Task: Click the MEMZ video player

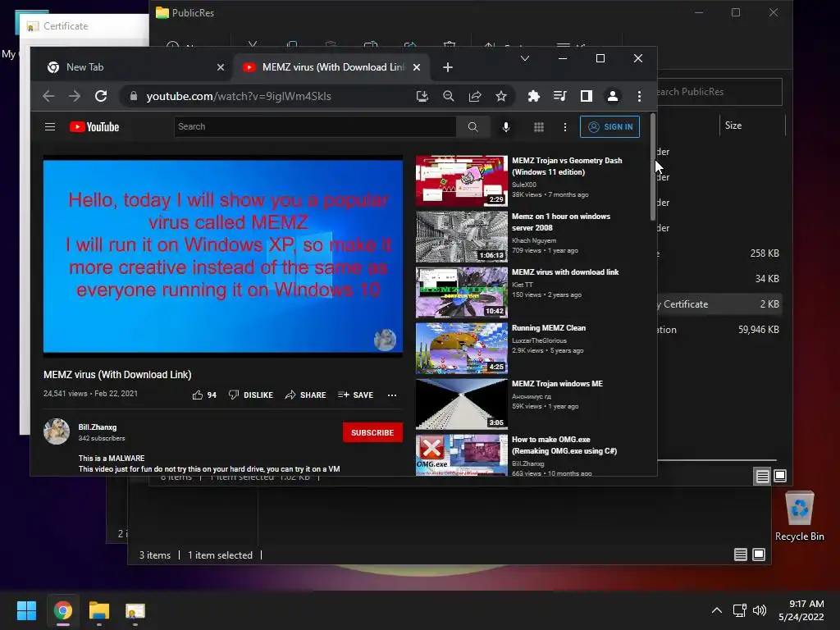Action: (223, 256)
